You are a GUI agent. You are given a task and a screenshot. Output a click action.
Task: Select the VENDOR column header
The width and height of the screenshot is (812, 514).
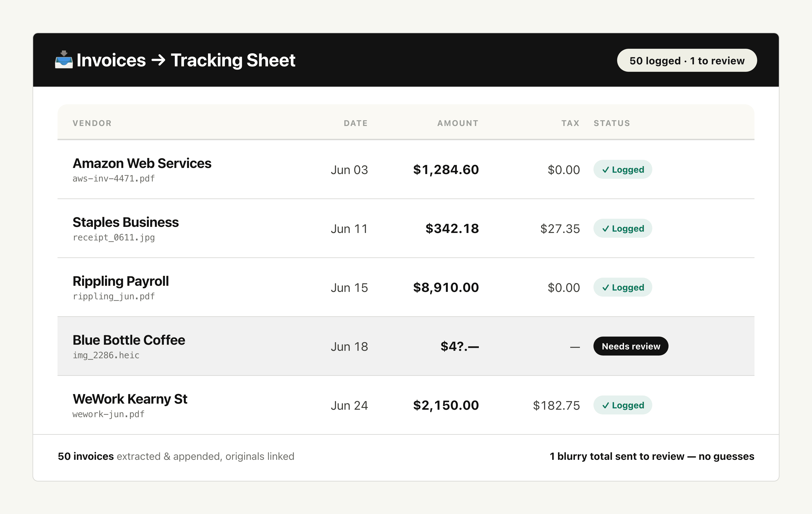(x=92, y=123)
